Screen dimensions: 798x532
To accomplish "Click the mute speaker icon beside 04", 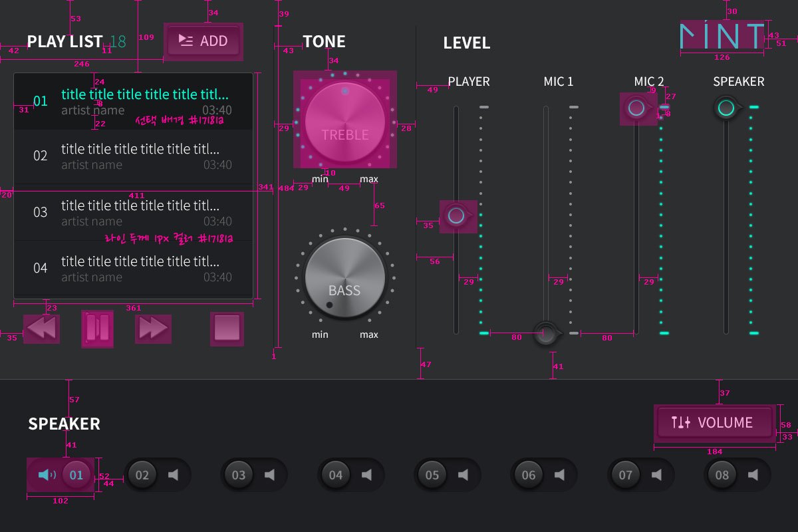I will click(x=366, y=475).
